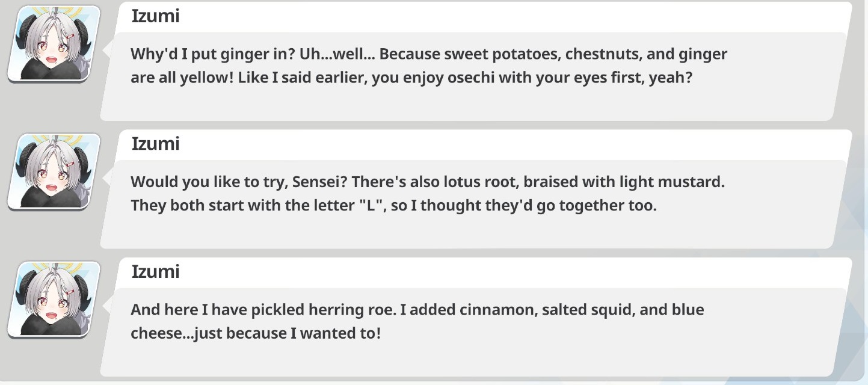Click Izumi's avatar beside the ginger message
Viewport: 868px width, 385px height.
pos(54,43)
